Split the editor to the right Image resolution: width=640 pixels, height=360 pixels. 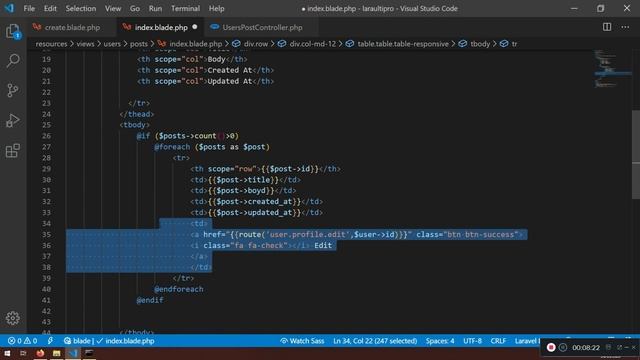coord(607,27)
